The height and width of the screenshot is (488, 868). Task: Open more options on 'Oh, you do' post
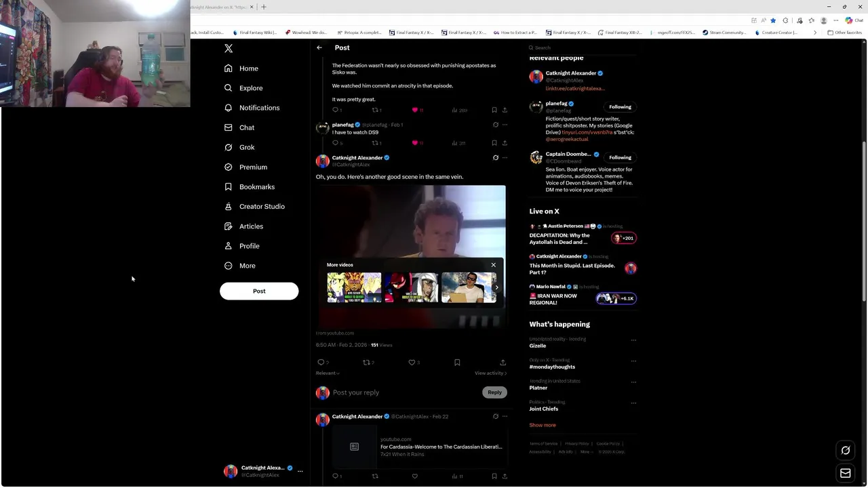[x=505, y=158]
